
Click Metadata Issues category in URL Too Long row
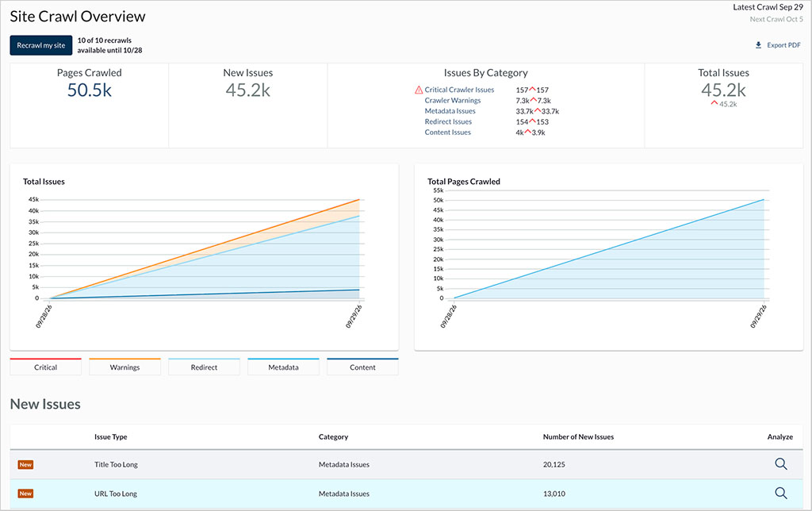pos(344,494)
